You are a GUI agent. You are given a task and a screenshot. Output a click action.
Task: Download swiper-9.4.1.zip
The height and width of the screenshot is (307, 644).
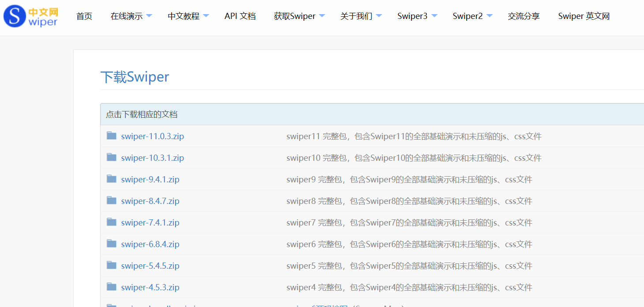pos(150,179)
